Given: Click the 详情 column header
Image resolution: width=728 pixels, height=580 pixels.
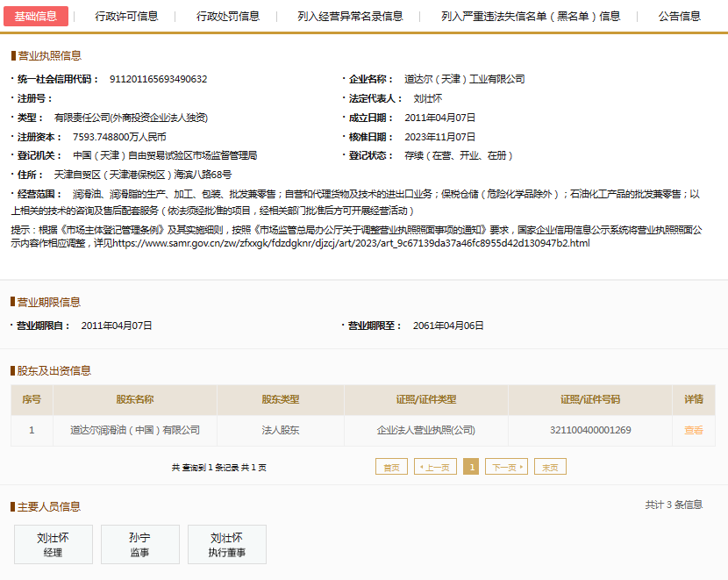Looking at the screenshot, I should point(694,399).
